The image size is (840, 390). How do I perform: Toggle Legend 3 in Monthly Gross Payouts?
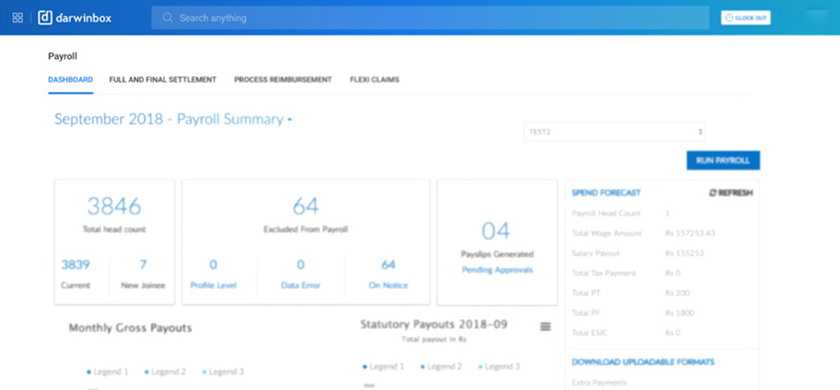tap(223, 372)
